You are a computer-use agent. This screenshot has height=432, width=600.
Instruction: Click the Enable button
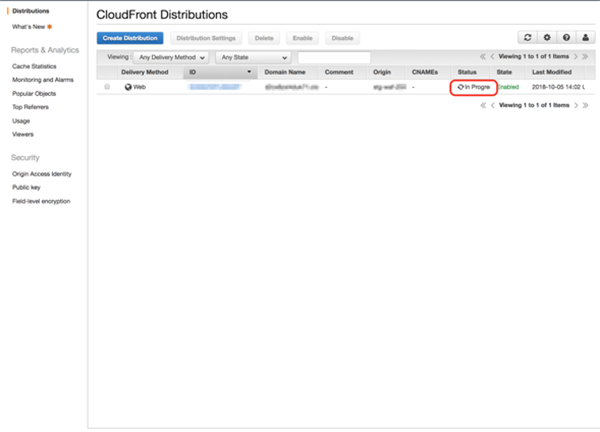point(302,38)
